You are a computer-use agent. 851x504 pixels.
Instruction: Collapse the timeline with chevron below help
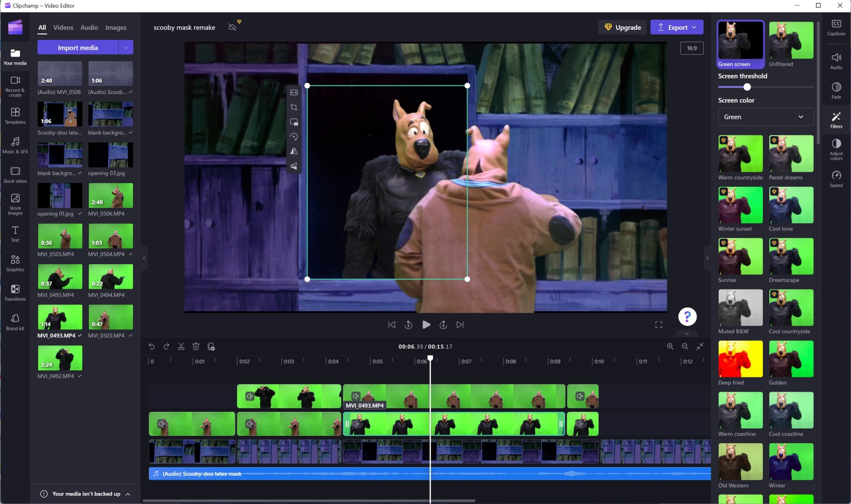point(687,333)
